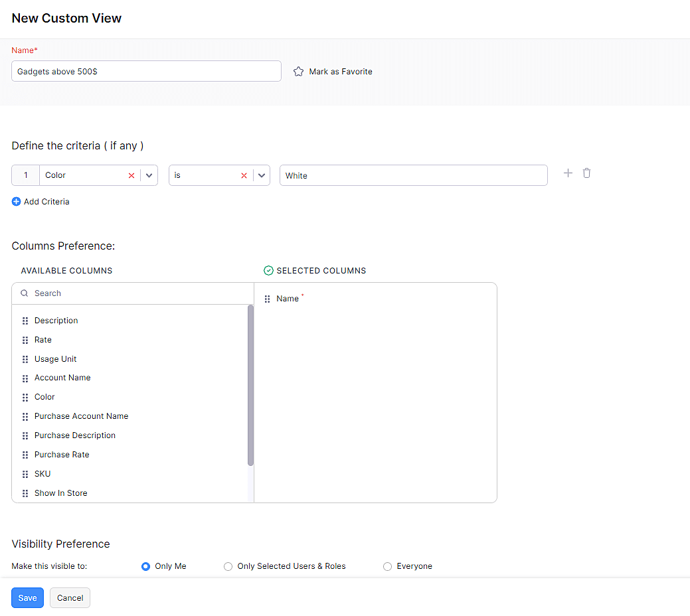The height and width of the screenshot is (616, 690).
Task: Open the Add Criteria option
Action: [x=41, y=201]
